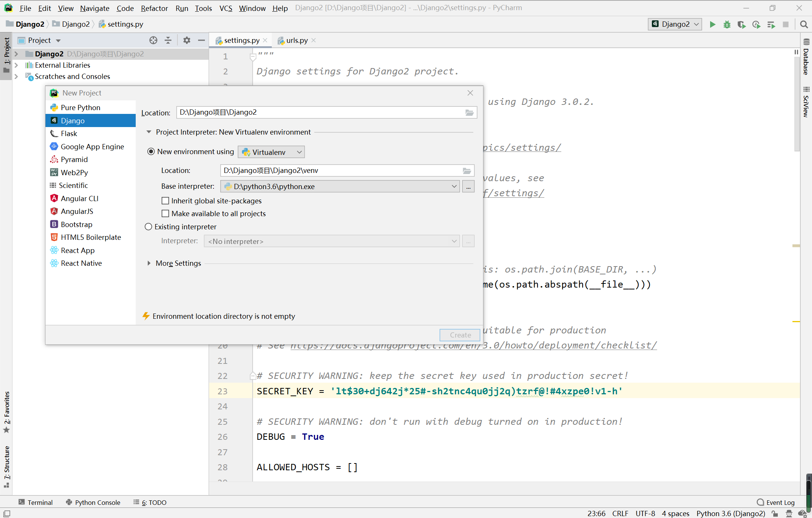Open the TODO tool window
812x518 pixels.
click(150, 502)
